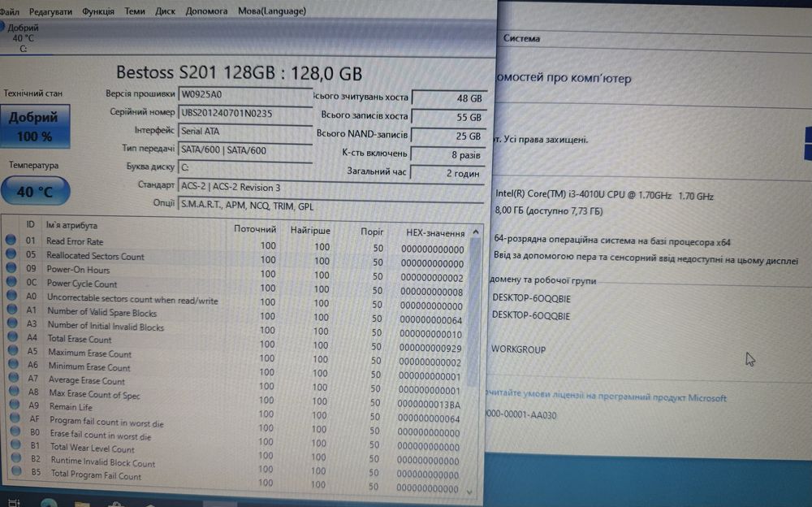Open the Функція menu
Image resolution: width=812 pixels, height=507 pixels.
[98, 11]
